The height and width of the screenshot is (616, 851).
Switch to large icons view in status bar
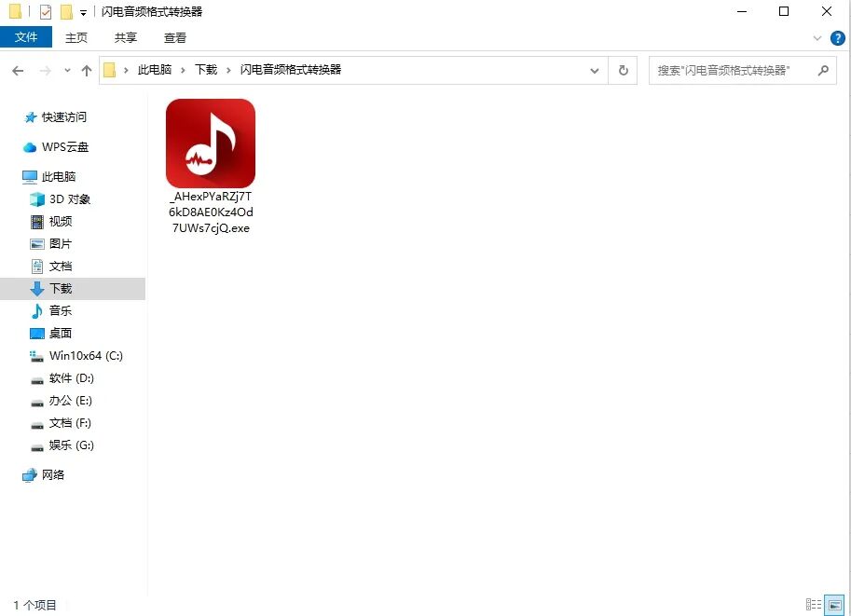835,604
